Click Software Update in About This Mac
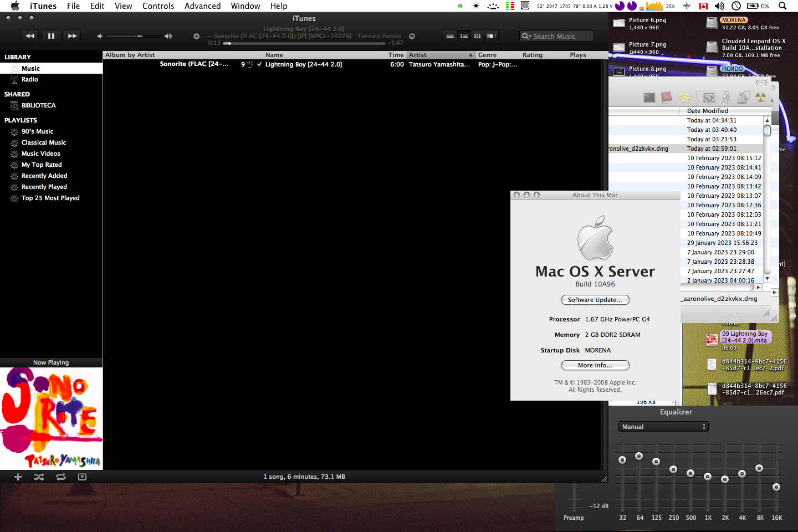Screen dimensions: 798x532 coord(595,300)
